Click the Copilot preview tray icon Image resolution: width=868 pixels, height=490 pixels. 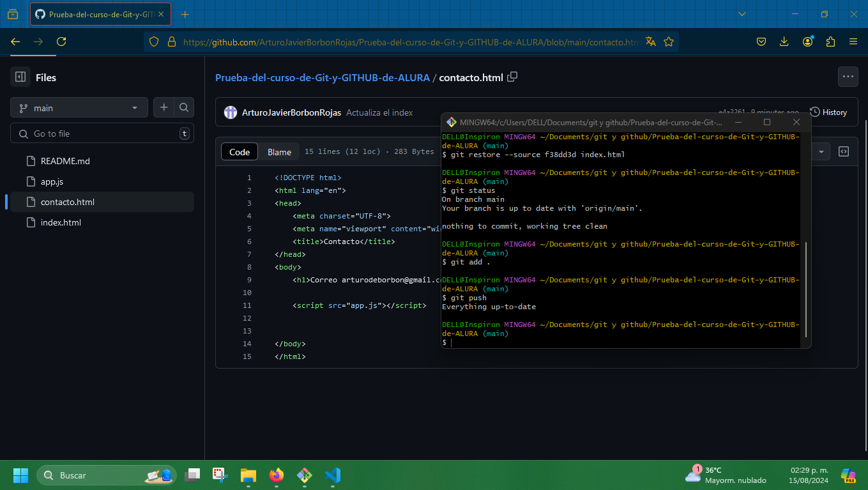(x=848, y=475)
